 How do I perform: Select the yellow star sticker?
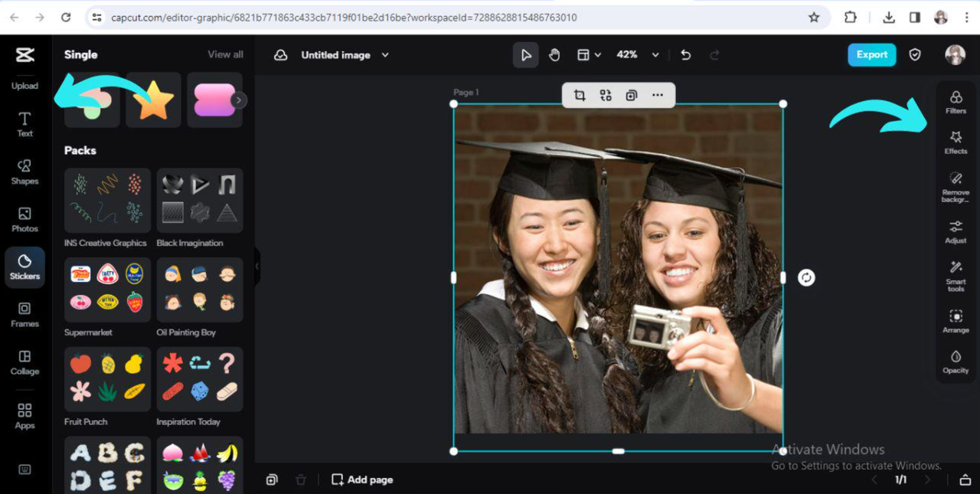pos(153,100)
